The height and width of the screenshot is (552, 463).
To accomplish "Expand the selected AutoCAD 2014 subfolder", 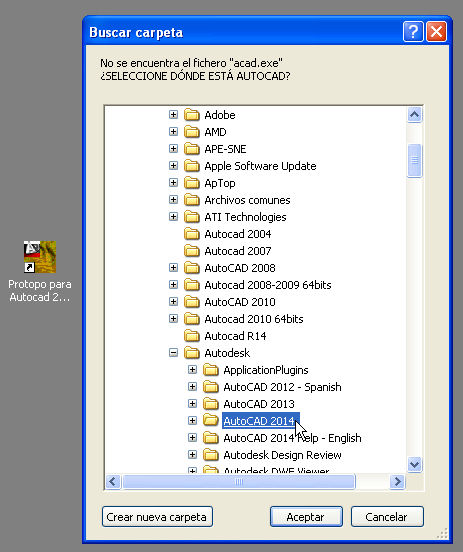I will 192,420.
